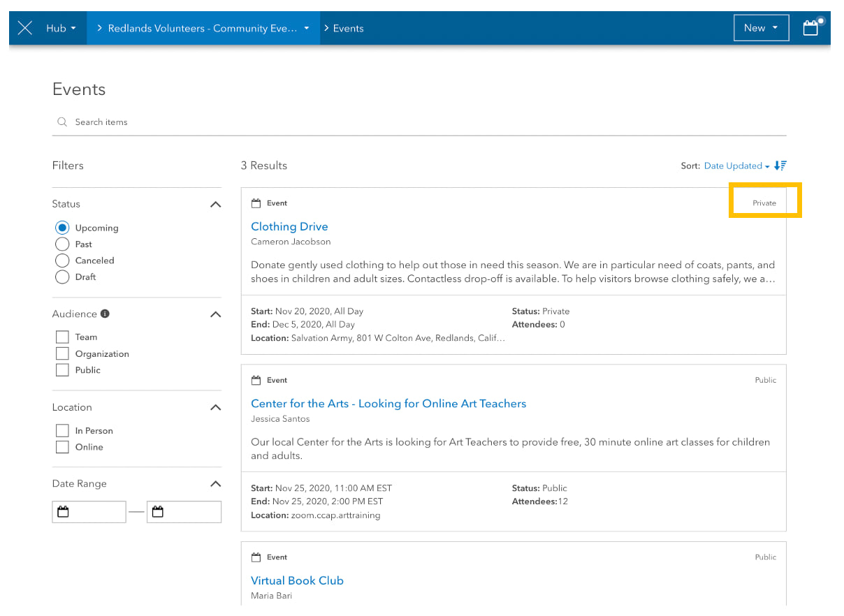844x616 pixels.
Task: Open the New dropdown button
Action: coord(761,28)
